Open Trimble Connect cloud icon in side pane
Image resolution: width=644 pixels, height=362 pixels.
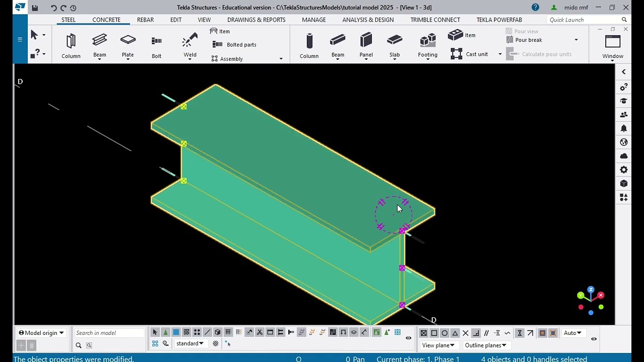tap(624, 156)
